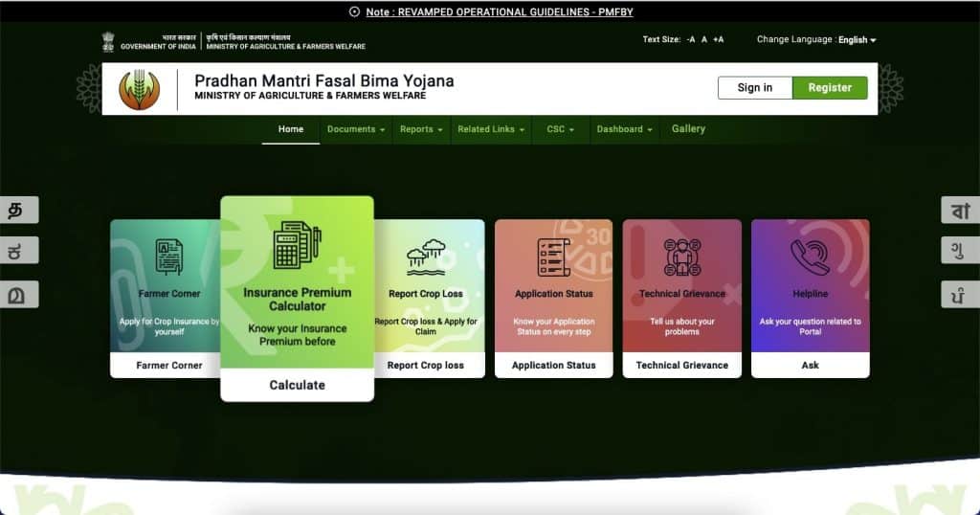Open the Gallery page
Screen dimensions: 980x515
pyautogui.click(x=688, y=128)
